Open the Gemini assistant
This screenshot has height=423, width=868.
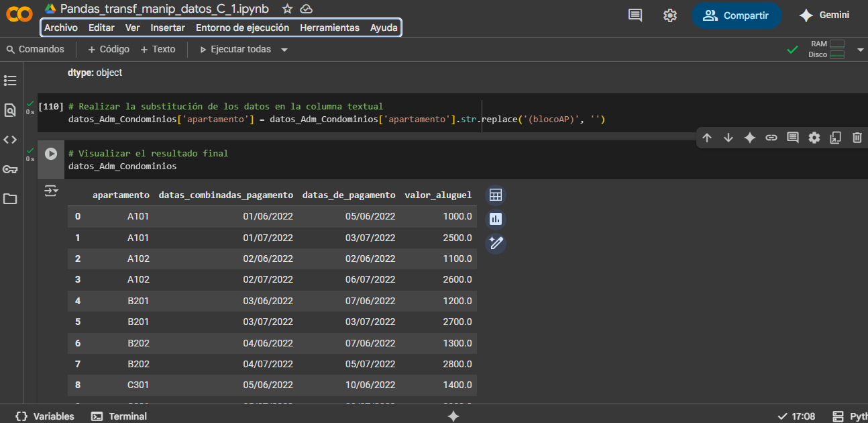pyautogui.click(x=824, y=15)
